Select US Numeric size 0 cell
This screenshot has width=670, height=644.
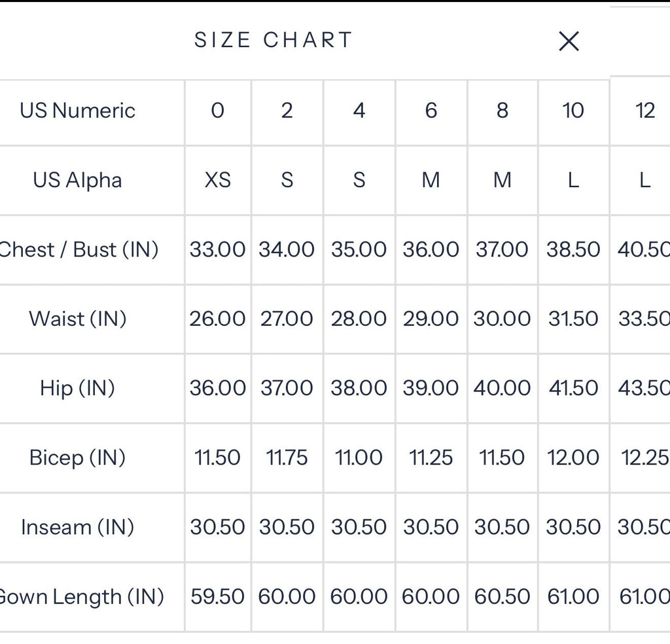pyautogui.click(x=218, y=113)
